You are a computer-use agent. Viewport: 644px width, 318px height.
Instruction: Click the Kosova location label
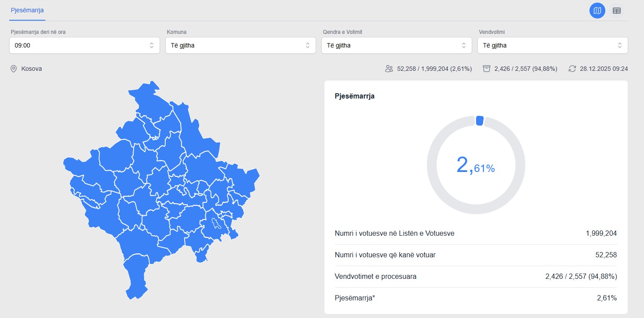pyautogui.click(x=32, y=69)
